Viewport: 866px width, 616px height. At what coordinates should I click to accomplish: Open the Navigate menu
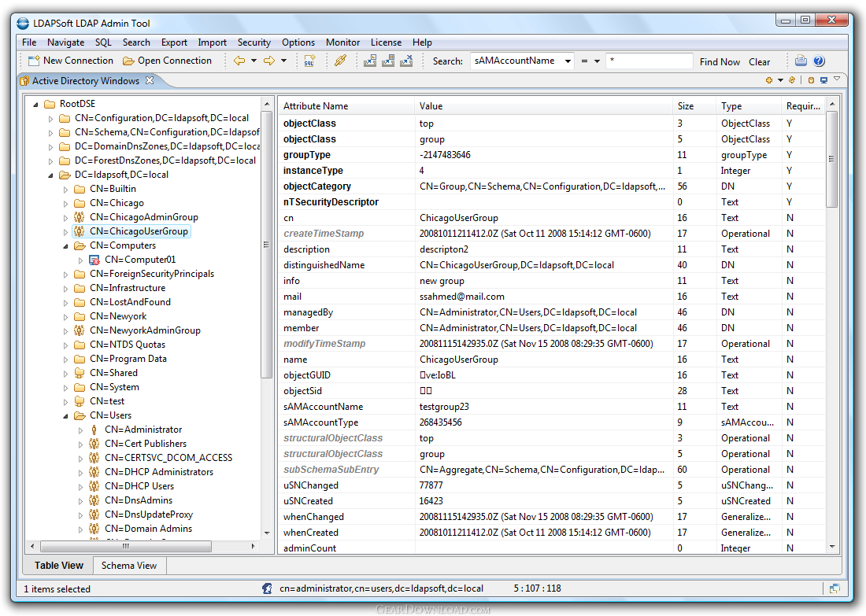(x=65, y=42)
